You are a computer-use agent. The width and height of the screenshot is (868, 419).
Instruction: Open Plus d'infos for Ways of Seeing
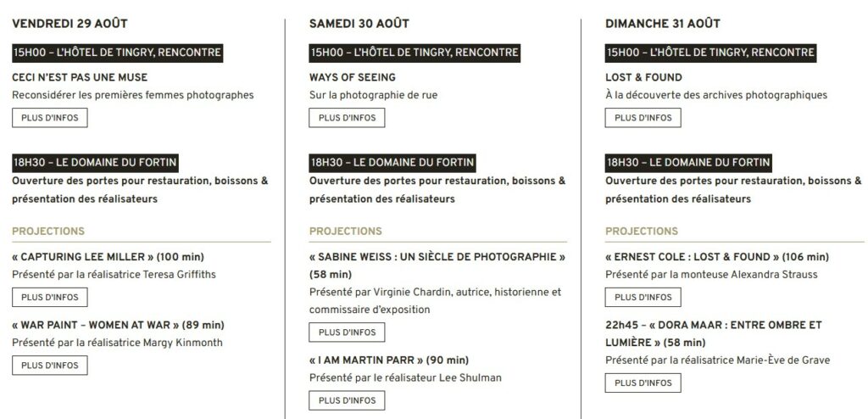[x=347, y=118]
